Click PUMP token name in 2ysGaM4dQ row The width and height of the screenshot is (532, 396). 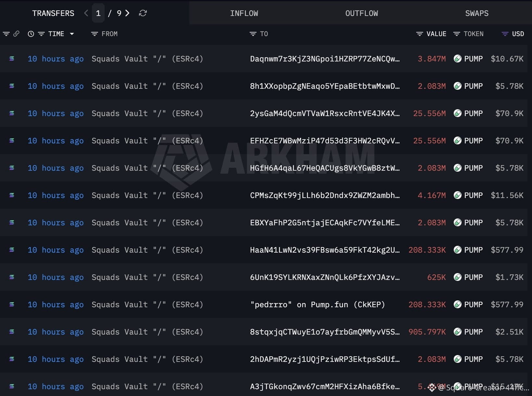(x=474, y=113)
